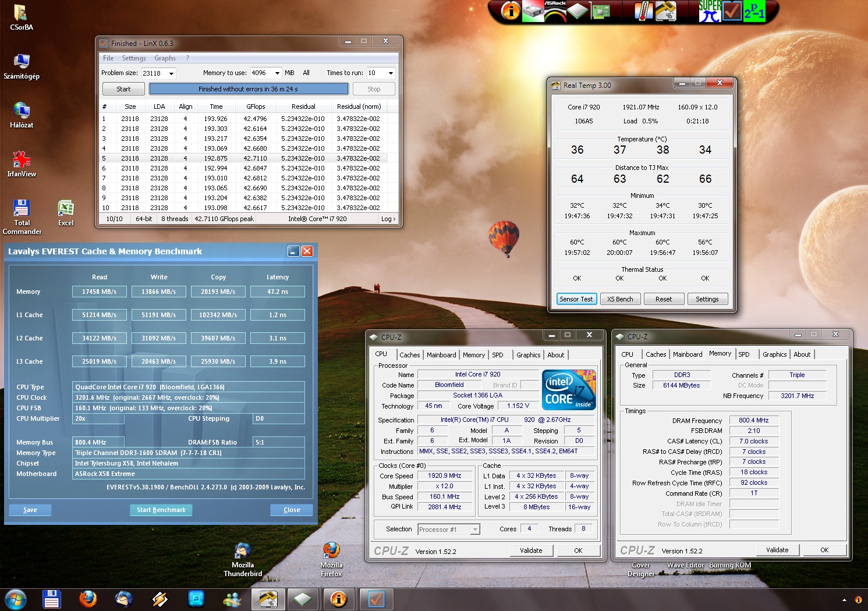Open the Problem size dropdown in LinX
This screenshot has height=611, width=868.
pyautogui.click(x=171, y=73)
